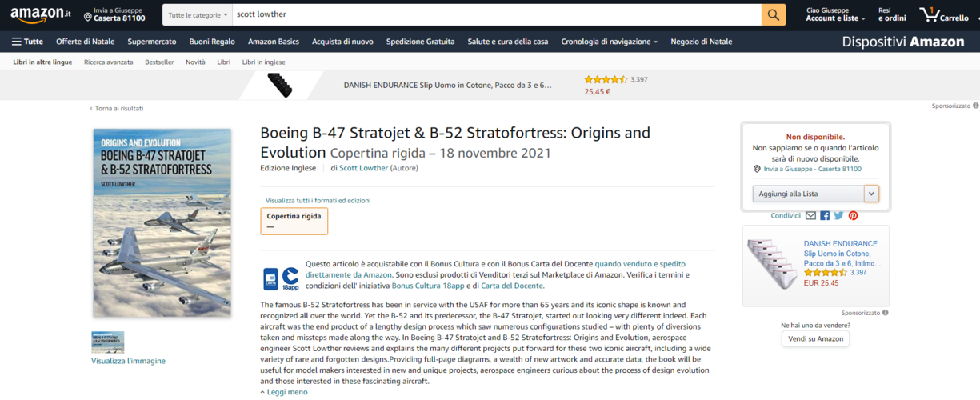Click Invia a Giuseppe - Caserta 81100 link in the buy box
This screenshot has width=980, height=400.
click(812, 169)
